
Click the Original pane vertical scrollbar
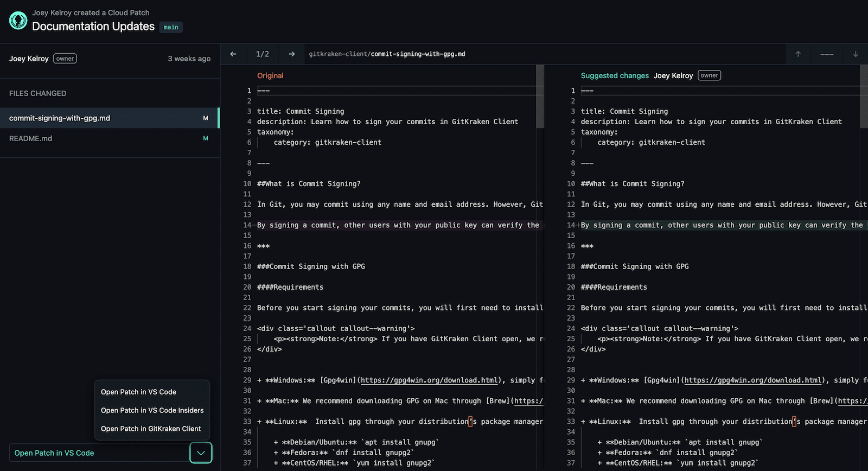pos(540,97)
